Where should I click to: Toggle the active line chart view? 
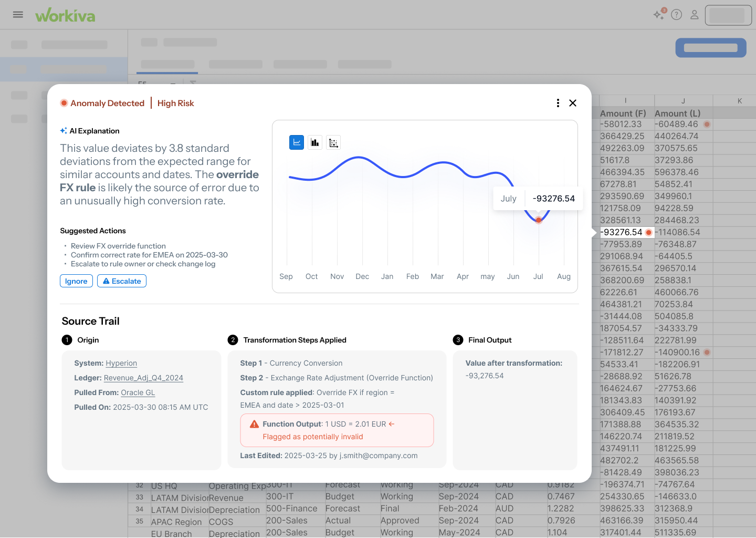click(296, 142)
